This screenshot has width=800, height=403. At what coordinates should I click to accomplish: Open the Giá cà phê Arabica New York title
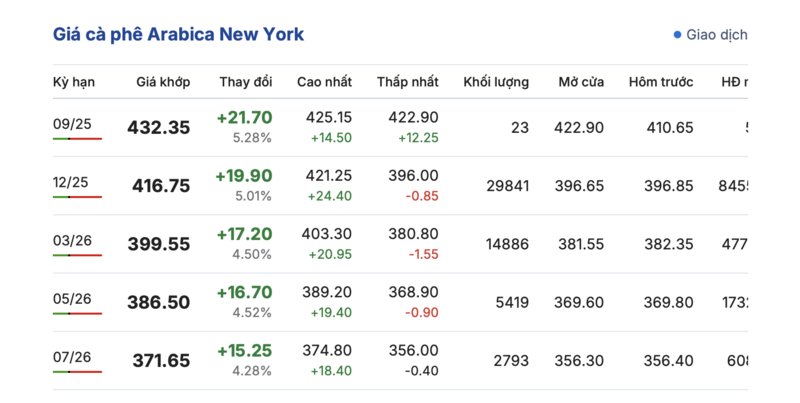pos(178,35)
